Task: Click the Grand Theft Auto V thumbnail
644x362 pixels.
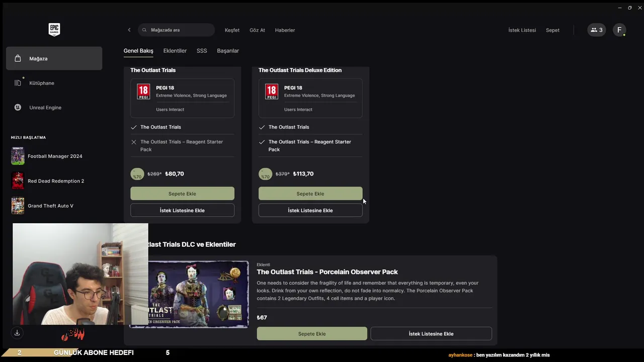Action: (x=18, y=206)
